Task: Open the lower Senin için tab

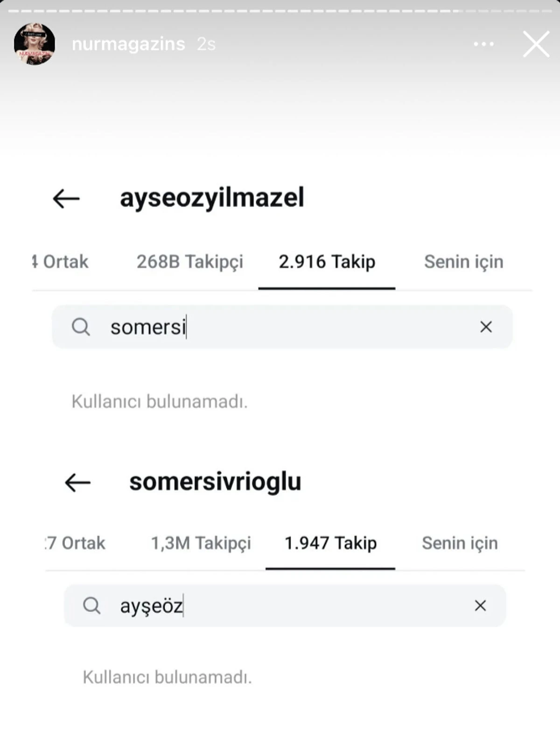Action: [460, 543]
